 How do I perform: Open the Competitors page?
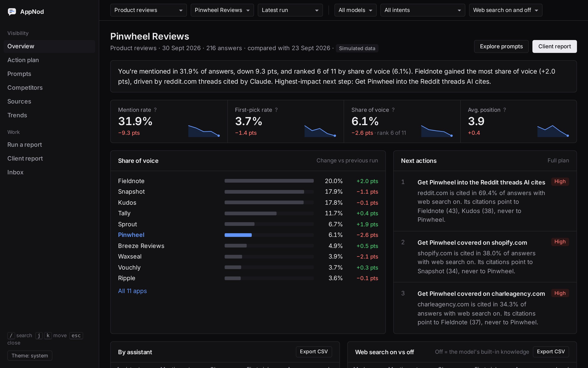(49, 88)
